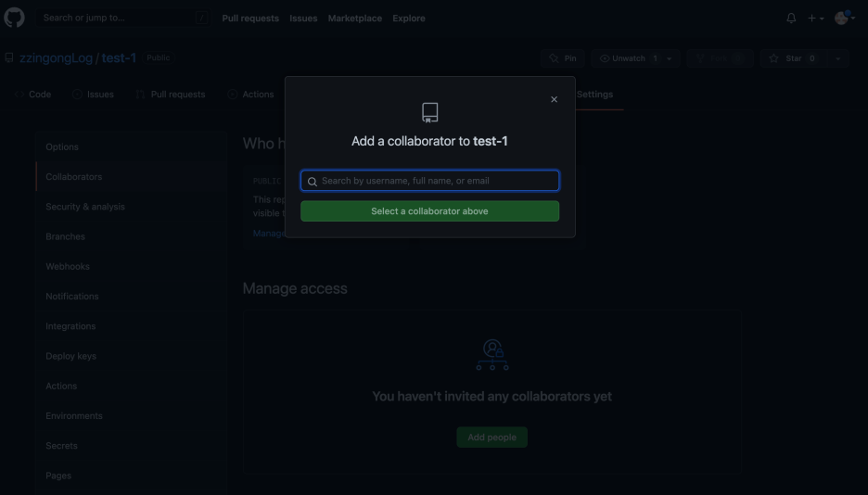Screen dimensions: 868x495
Task: Click the repo icon beside zzingongLog
Action: 9,58
